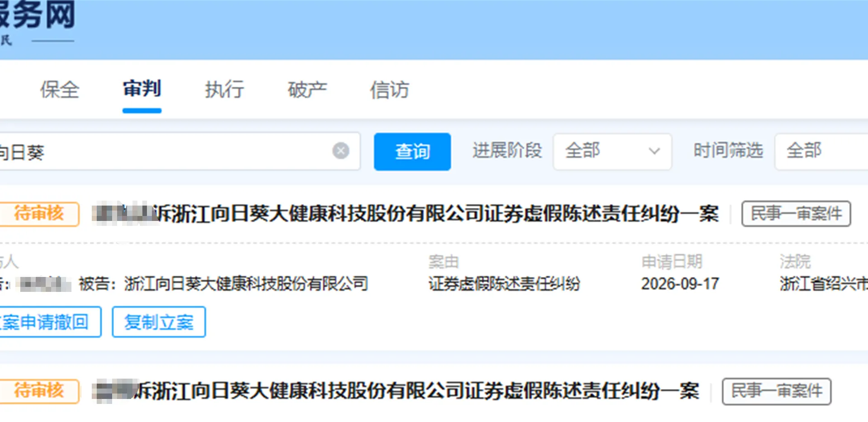The image size is (868, 422).
Task: Click the 时间筛选 label
Action: point(728,150)
